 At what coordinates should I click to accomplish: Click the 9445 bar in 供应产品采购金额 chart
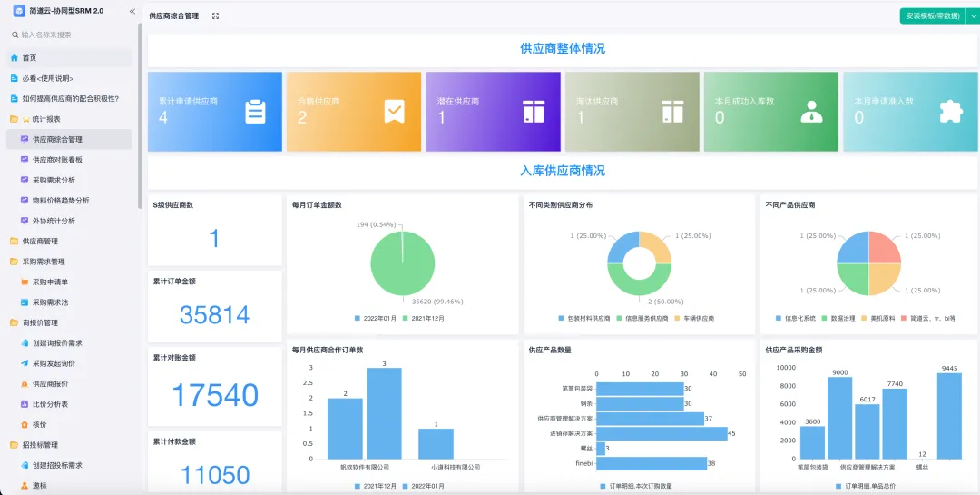(x=949, y=416)
